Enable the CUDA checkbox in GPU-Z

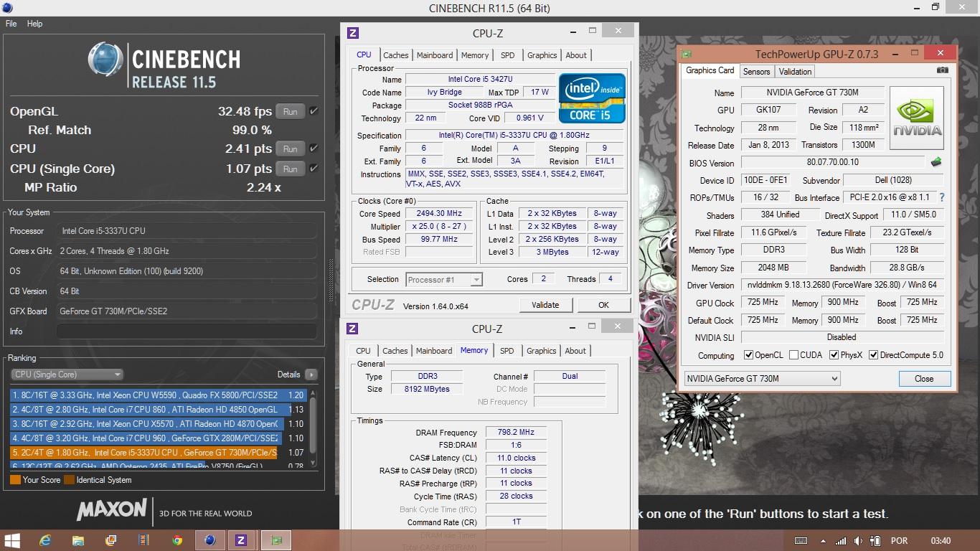pos(793,355)
